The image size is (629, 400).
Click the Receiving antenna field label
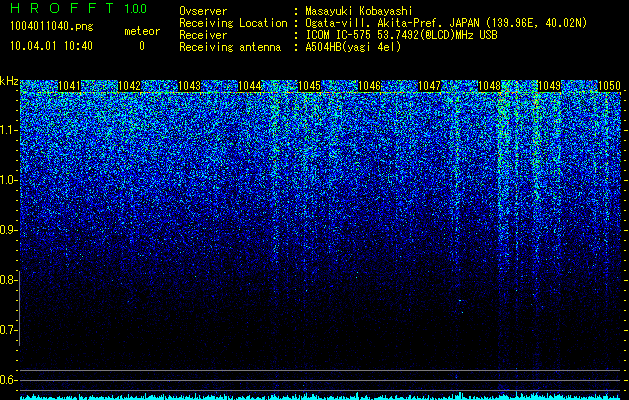[230, 47]
